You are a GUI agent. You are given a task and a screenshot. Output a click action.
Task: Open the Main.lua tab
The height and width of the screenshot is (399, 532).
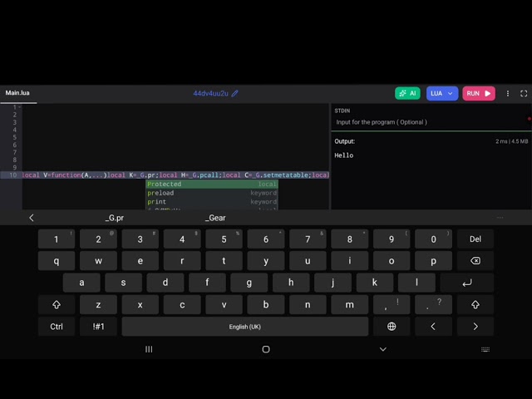coord(17,93)
